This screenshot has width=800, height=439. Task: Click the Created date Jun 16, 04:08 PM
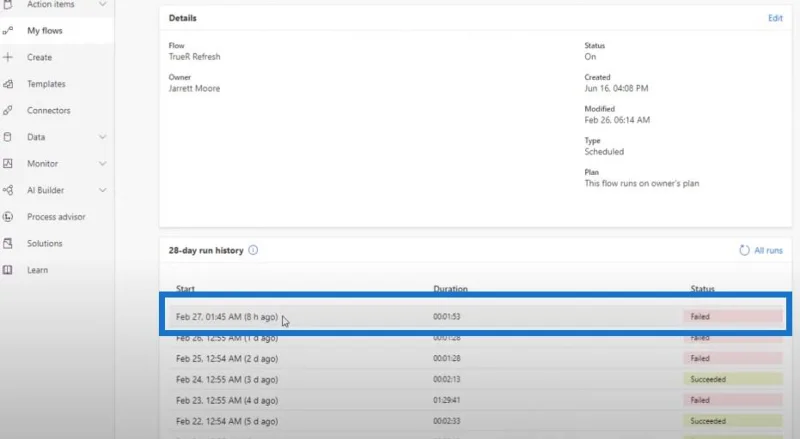pos(616,88)
